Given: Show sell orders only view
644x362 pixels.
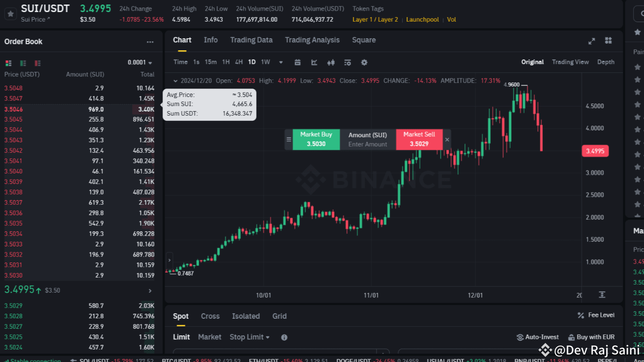Looking at the screenshot, I should coord(38,63).
